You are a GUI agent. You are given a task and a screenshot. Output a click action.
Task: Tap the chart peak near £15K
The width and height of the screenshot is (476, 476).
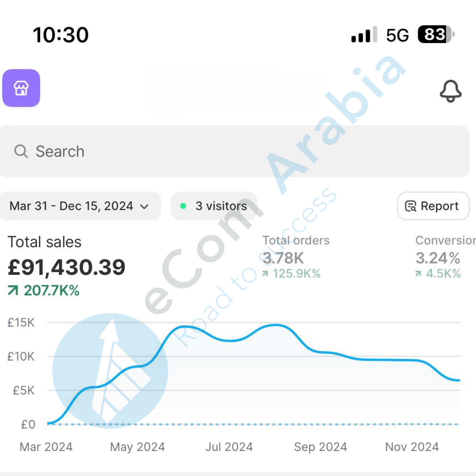pyautogui.click(x=275, y=325)
